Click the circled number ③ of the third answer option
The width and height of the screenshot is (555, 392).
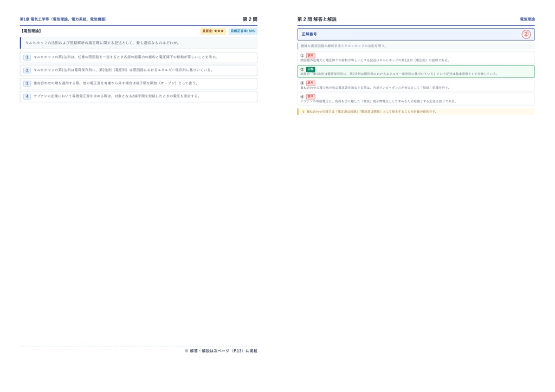point(27,83)
